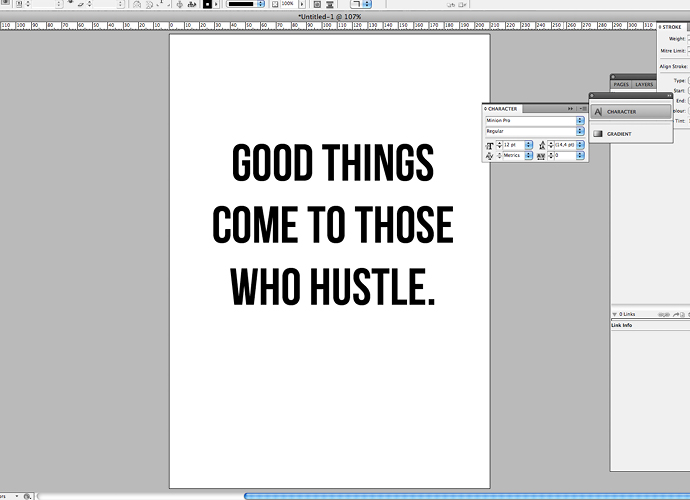
Task: Open the arrow next to the fill swatch
Action: (x=216, y=4)
